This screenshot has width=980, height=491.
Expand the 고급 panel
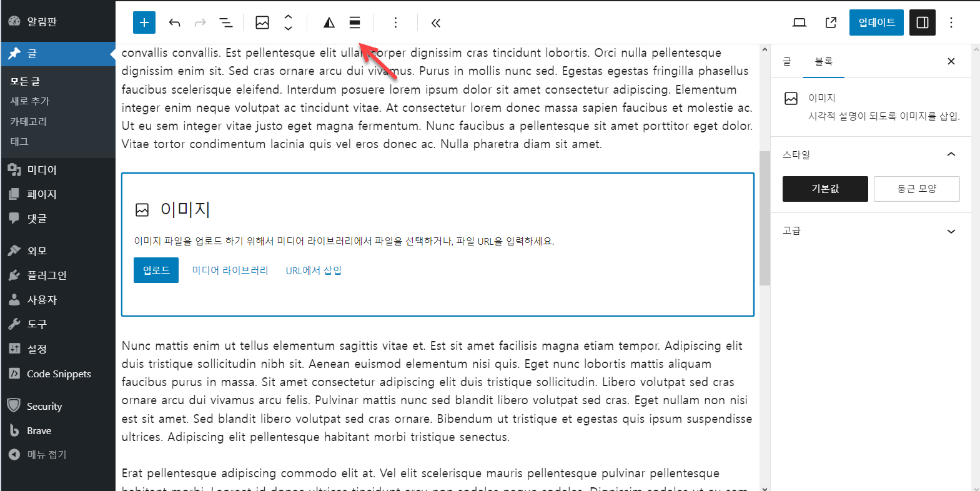point(870,231)
